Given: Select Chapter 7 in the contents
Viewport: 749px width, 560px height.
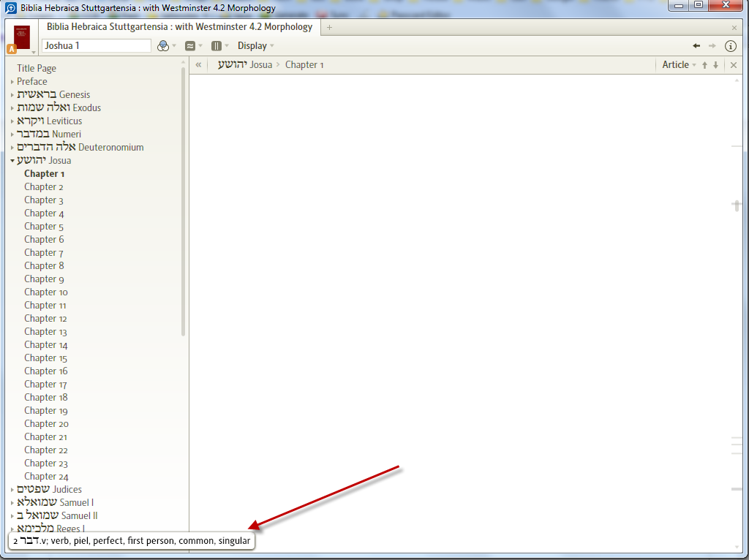Looking at the screenshot, I should (x=44, y=252).
